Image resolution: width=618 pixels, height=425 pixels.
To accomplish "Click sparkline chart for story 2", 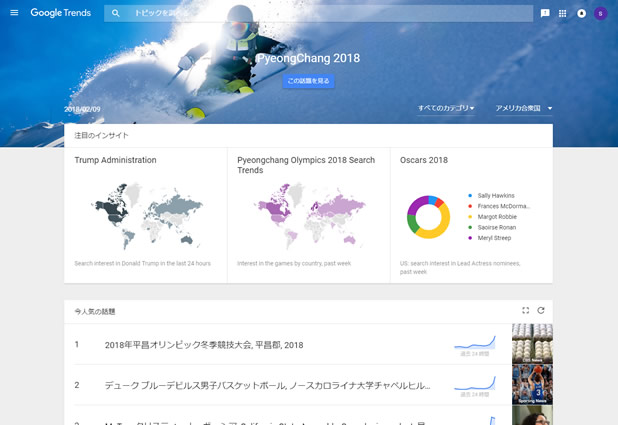I will (475, 384).
